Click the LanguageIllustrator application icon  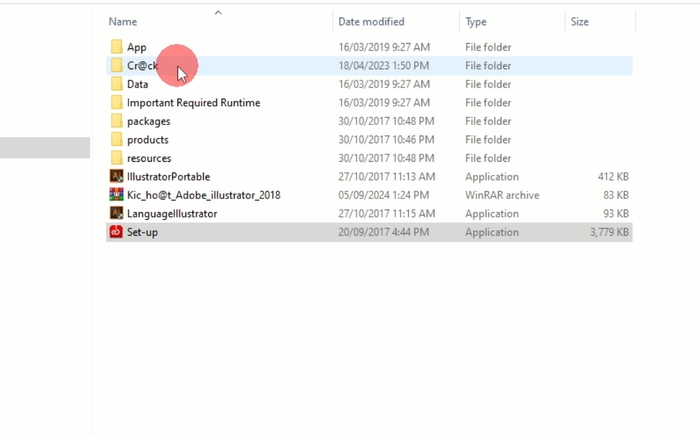[x=117, y=214]
